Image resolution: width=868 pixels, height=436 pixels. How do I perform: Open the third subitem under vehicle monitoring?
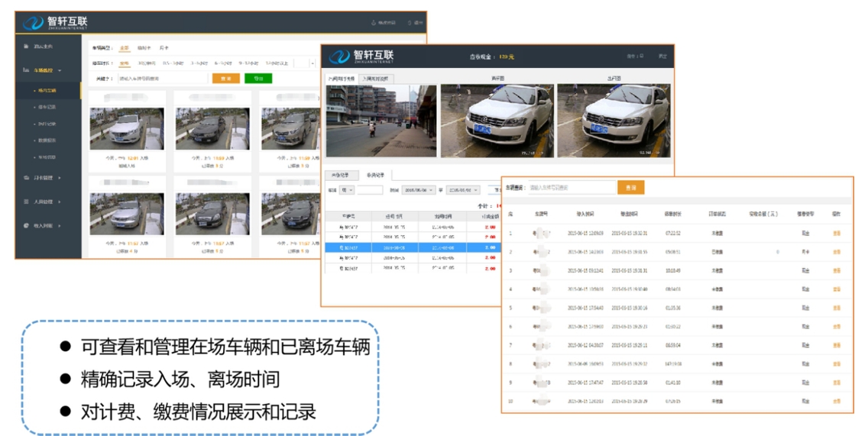45,124
